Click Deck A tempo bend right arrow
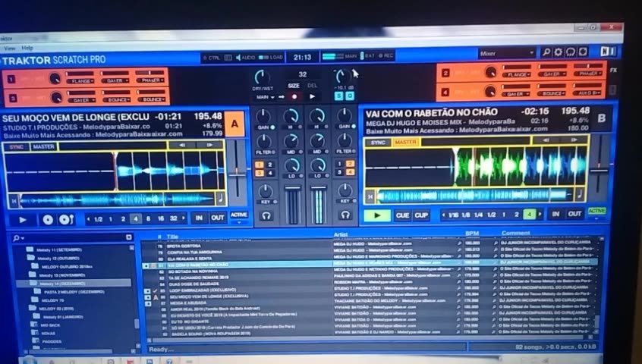 tap(209, 145)
